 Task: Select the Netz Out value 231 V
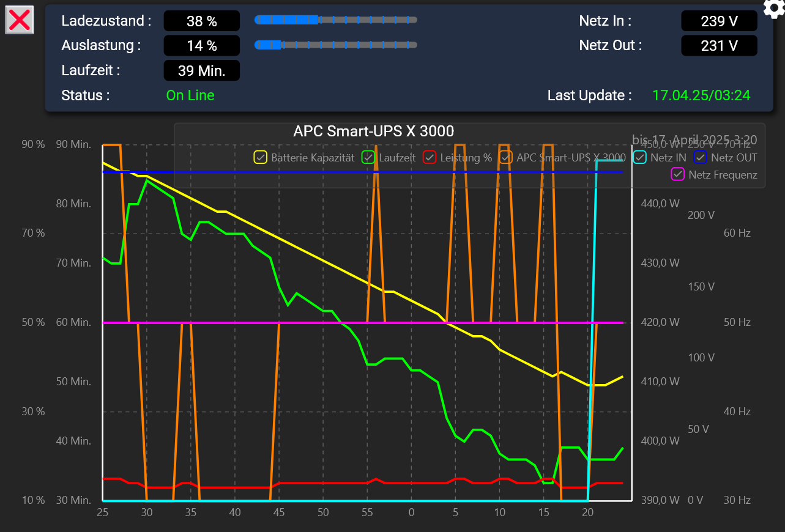point(719,46)
